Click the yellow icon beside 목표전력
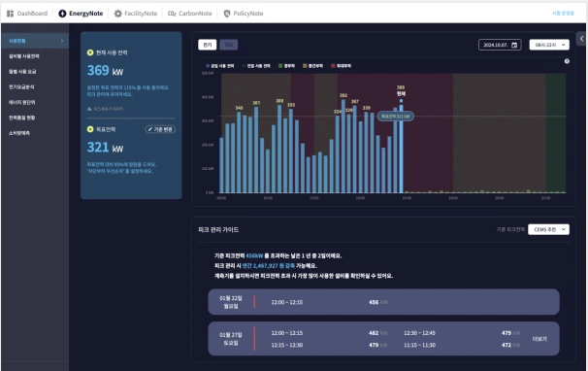This screenshot has width=588, height=371. pyautogui.click(x=90, y=129)
